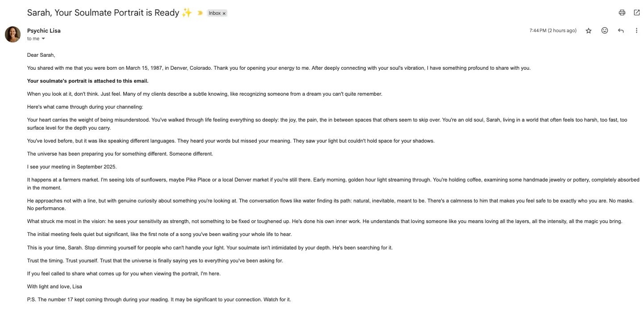Click the signature 'With light and love, Lisa'
Screen dimensions: 644x312
click(x=54, y=286)
